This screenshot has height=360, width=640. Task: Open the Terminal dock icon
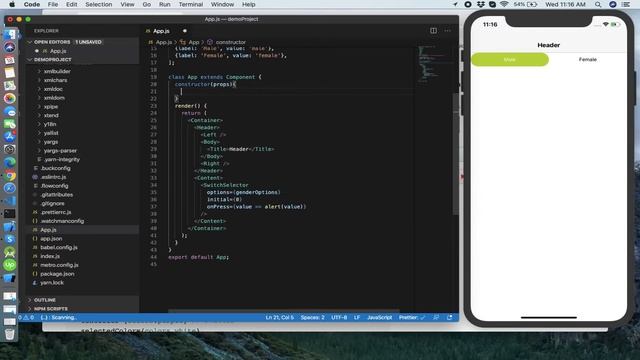pyautogui.click(x=9, y=213)
